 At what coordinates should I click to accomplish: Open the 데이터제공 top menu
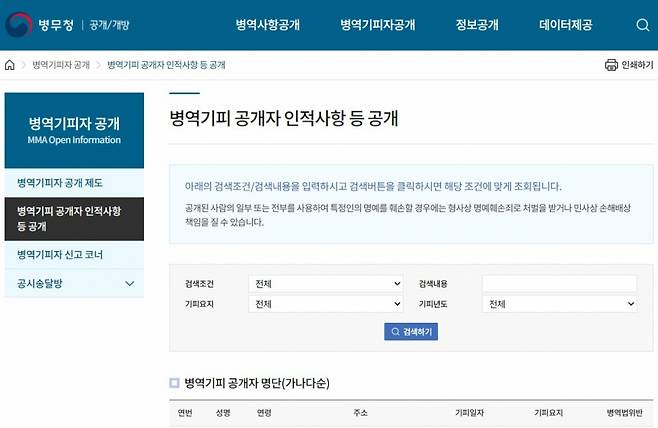click(x=565, y=25)
